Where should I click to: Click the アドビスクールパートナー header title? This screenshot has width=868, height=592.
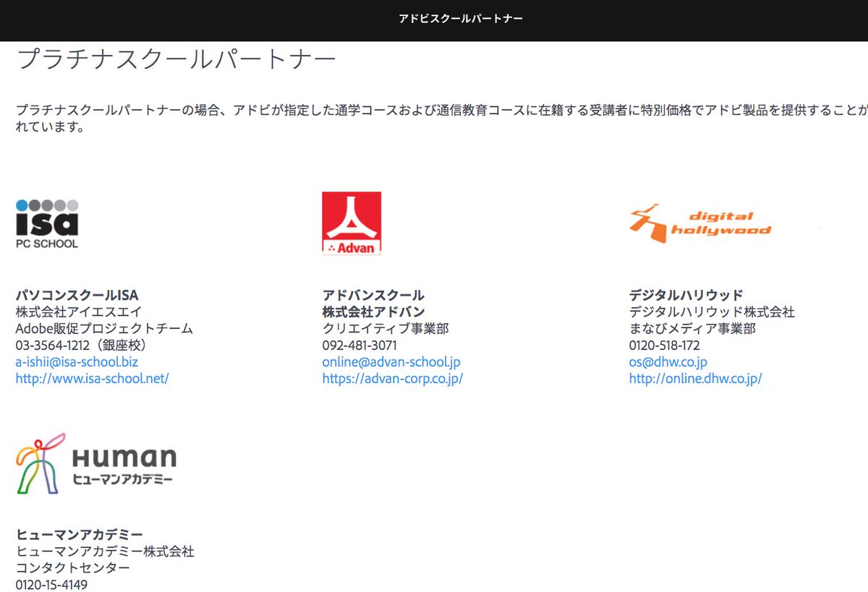461,18
